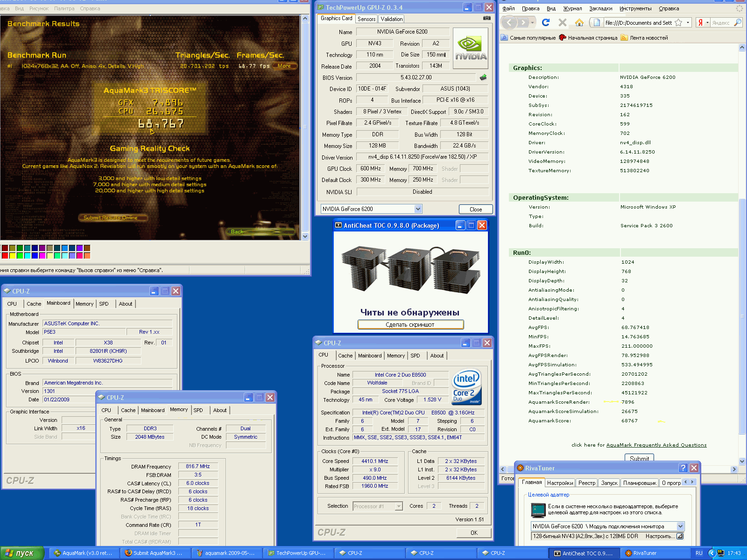Switch to TechPowerUp GPU-Z taskbar item
The image size is (747, 560).
(x=297, y=553)
